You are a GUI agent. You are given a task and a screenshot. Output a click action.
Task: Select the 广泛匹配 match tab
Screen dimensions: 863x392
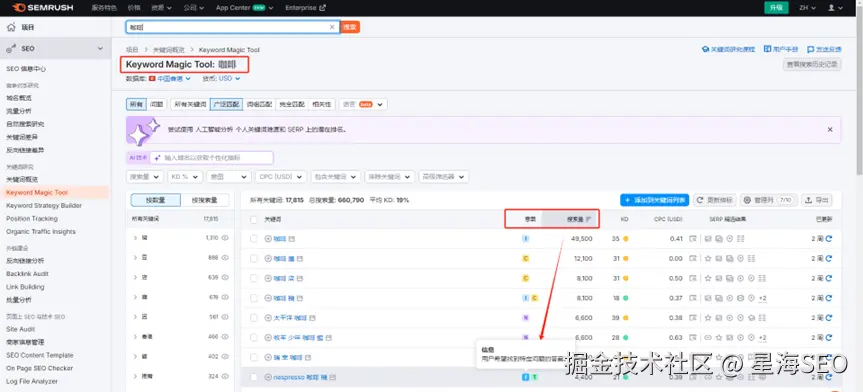point(225,104)
